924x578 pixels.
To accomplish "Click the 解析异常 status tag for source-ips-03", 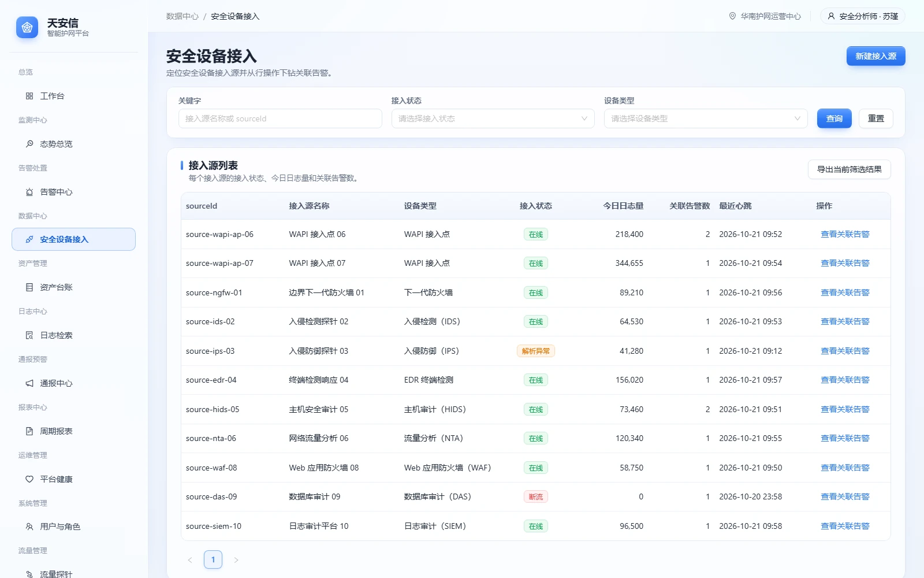I will pyautogui.click(x=535, y=351).
